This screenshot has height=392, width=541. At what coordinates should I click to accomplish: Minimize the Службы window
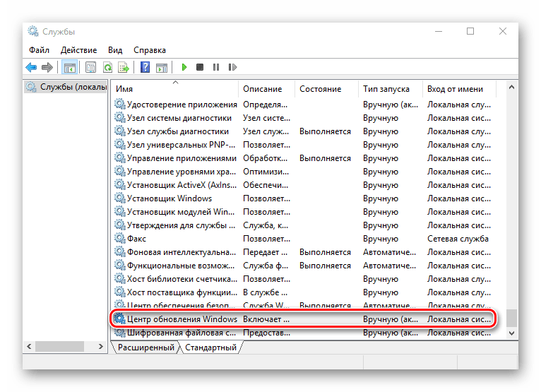(x=439, y=31)
